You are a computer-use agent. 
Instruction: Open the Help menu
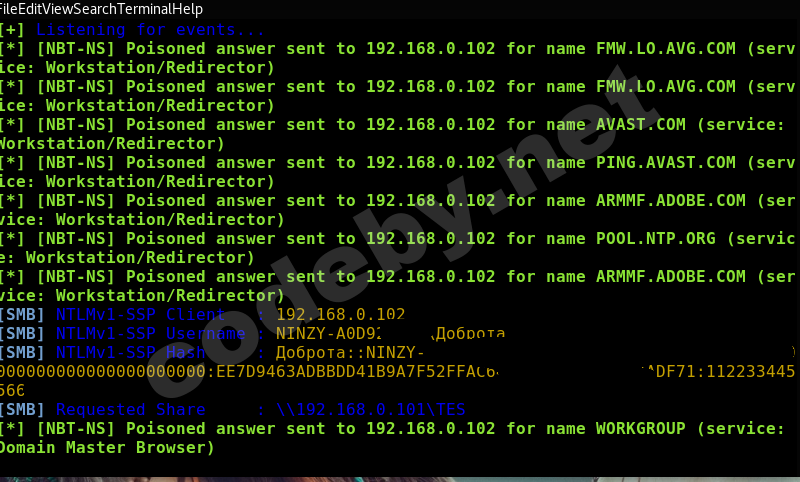188,9
